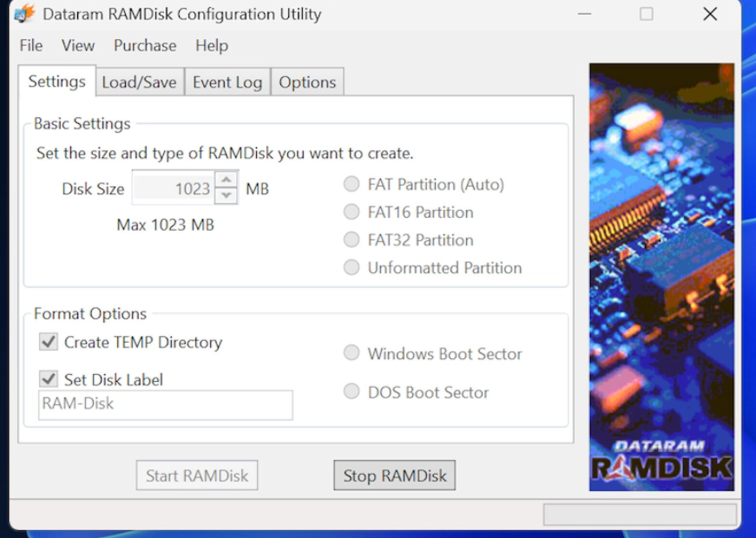
Task: Toggle Set Disk Label checkbox
Action: (49, 379)
